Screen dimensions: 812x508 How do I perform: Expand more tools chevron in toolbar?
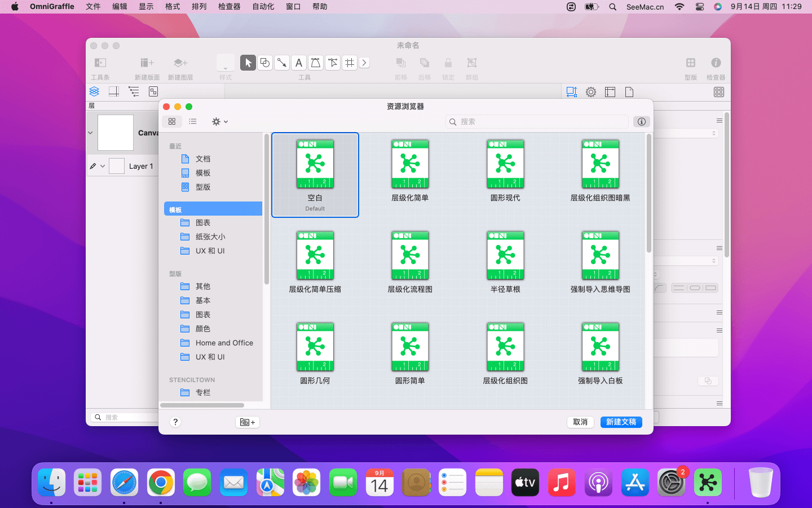[x=365, y=63]
